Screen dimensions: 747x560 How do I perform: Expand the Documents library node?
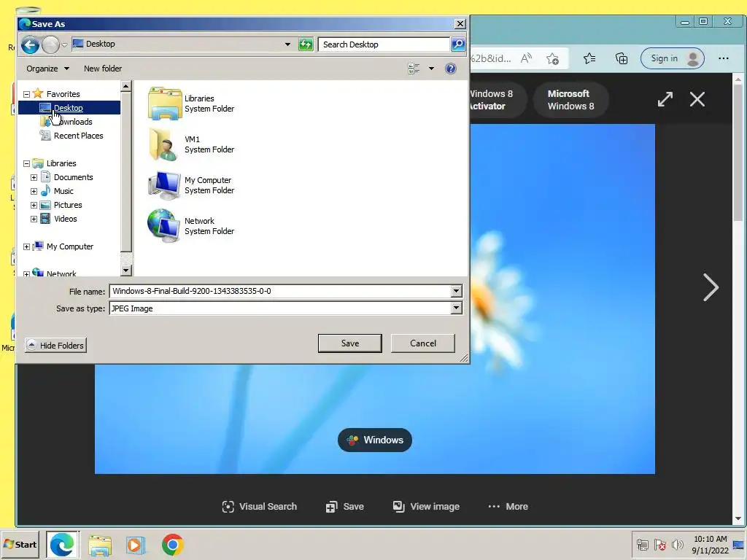coord(34,178)
